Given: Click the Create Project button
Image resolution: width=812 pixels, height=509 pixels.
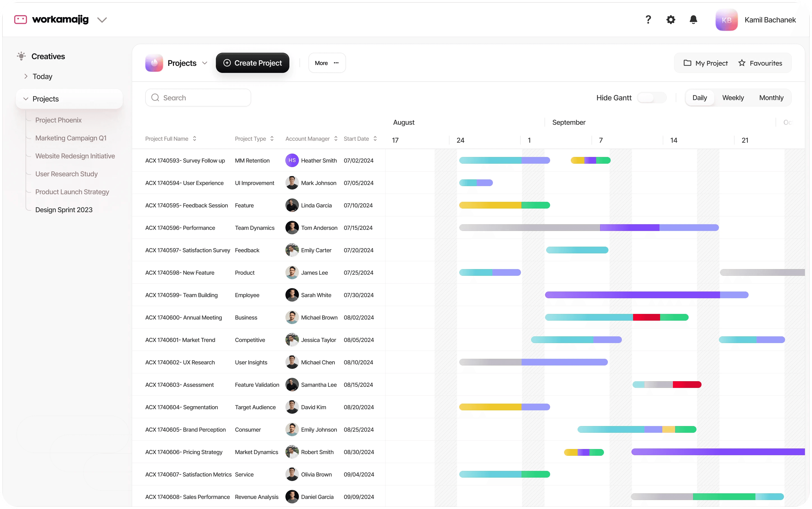Looking at the screenshot, I should (x=252, y=63).
